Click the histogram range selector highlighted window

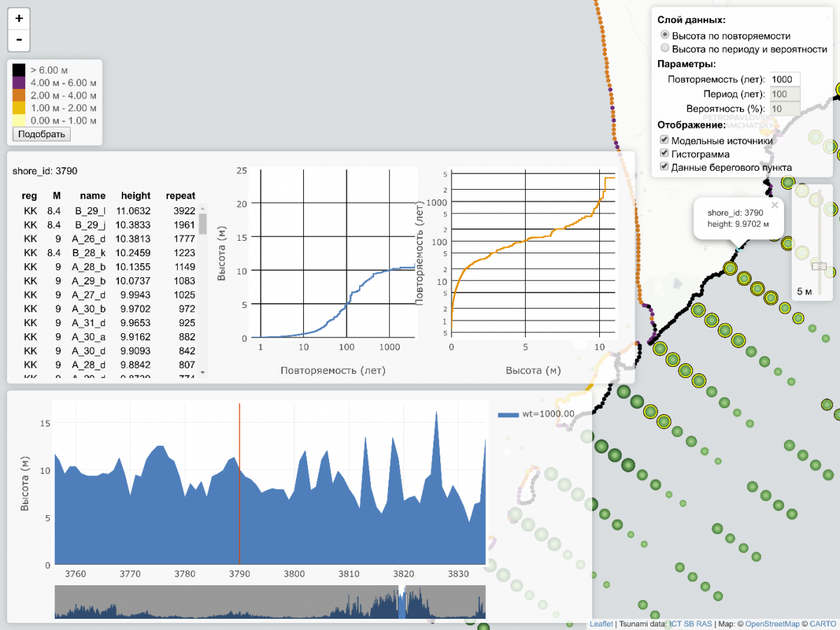[x=402, y=603]
